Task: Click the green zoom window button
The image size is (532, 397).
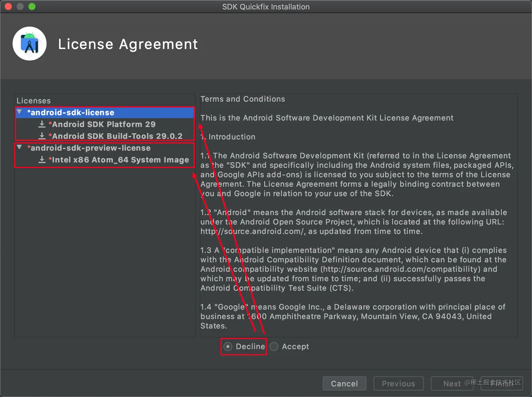Action: click(32, 6)
